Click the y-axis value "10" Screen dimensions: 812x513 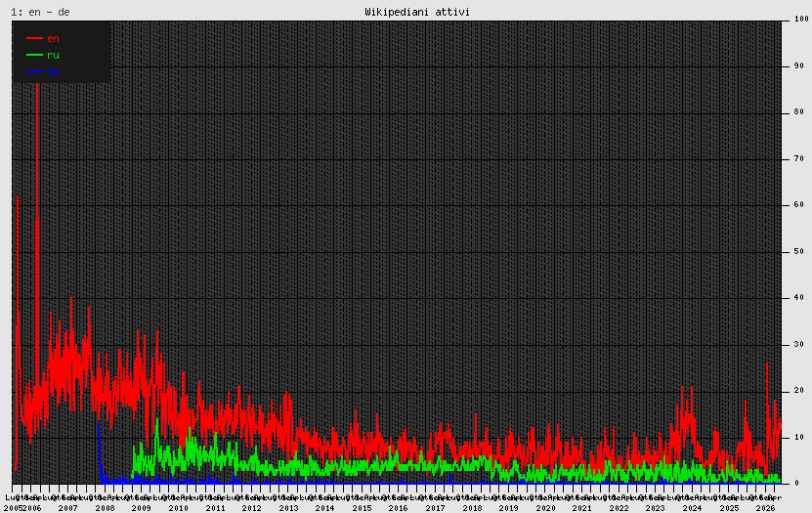[x=799, y=437]
